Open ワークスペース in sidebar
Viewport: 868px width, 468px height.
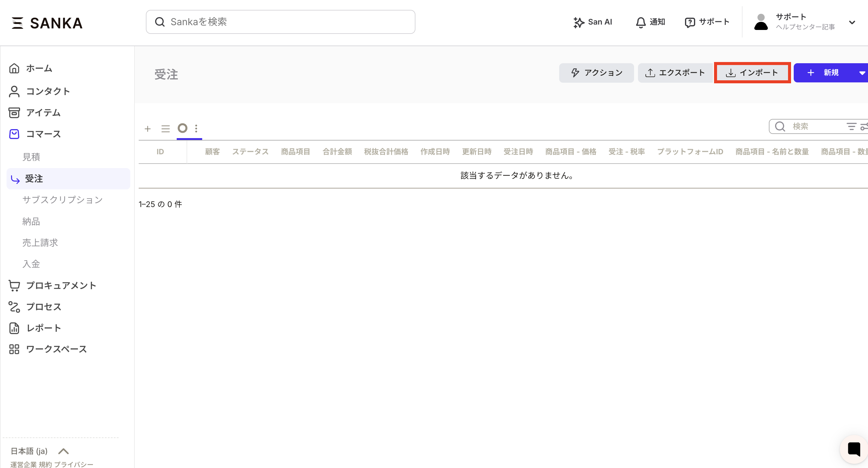(x=48, y=349)
